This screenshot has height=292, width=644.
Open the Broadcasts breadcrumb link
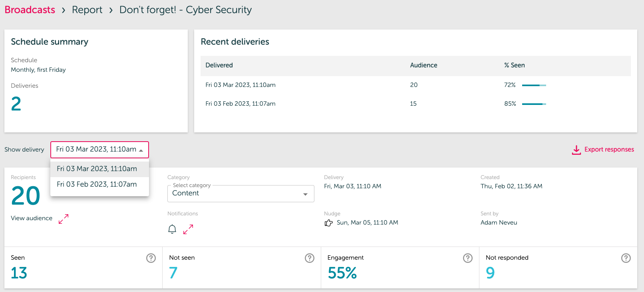(30, 10)
